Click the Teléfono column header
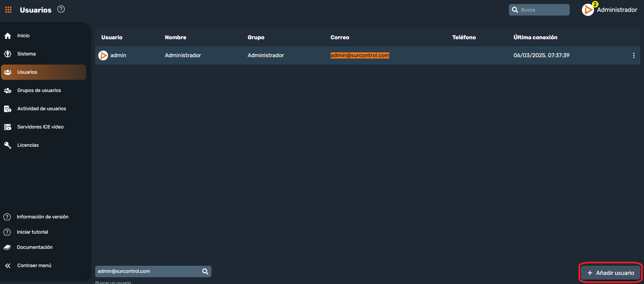 (464, 37)
